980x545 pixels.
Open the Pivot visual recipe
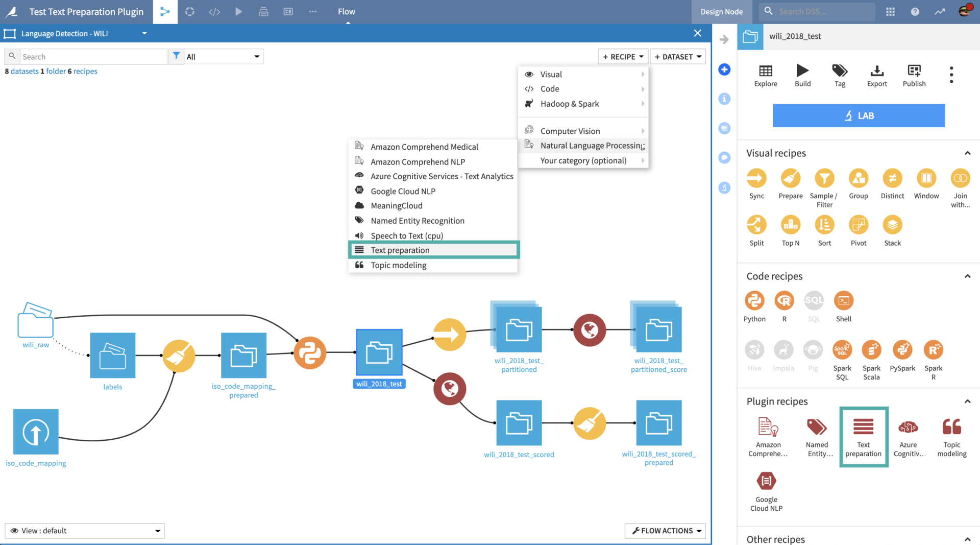click(x=858, y=225)
